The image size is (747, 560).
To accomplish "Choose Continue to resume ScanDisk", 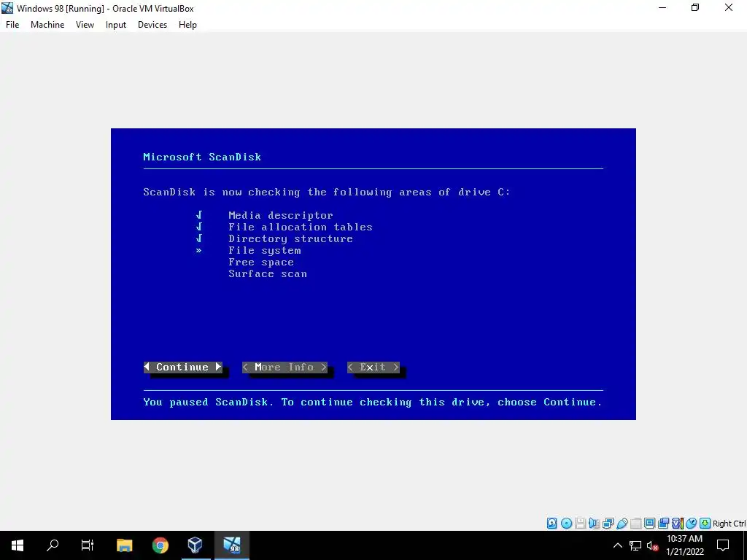I will [183, 367].
